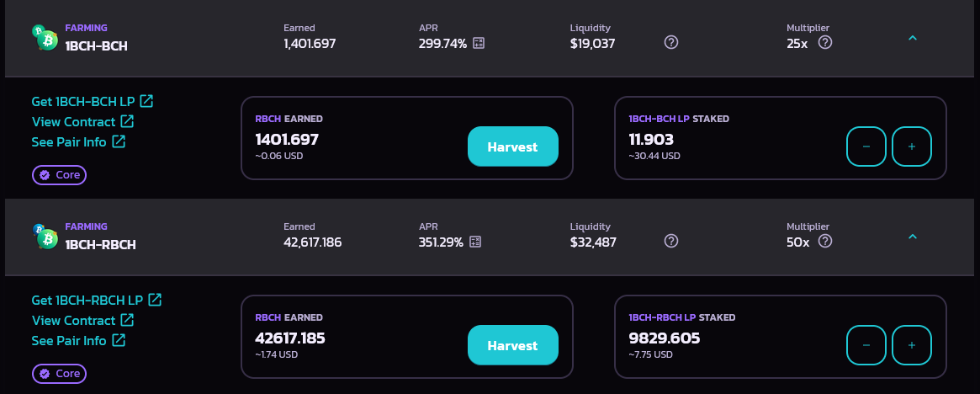This screenshot has width=980, height=394.
Task: Show liquidity help for 1BCH-RBCH farm
Action: click(671, 241)
